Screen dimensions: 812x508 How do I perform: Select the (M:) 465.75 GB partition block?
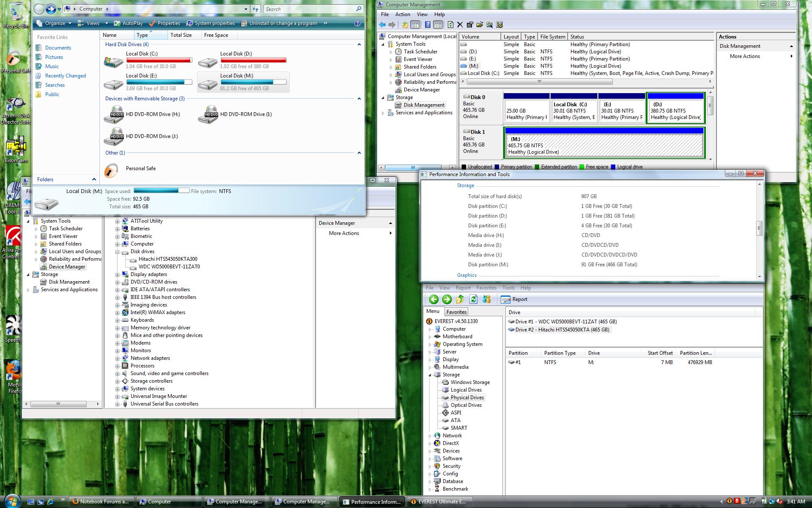(604, 143)
